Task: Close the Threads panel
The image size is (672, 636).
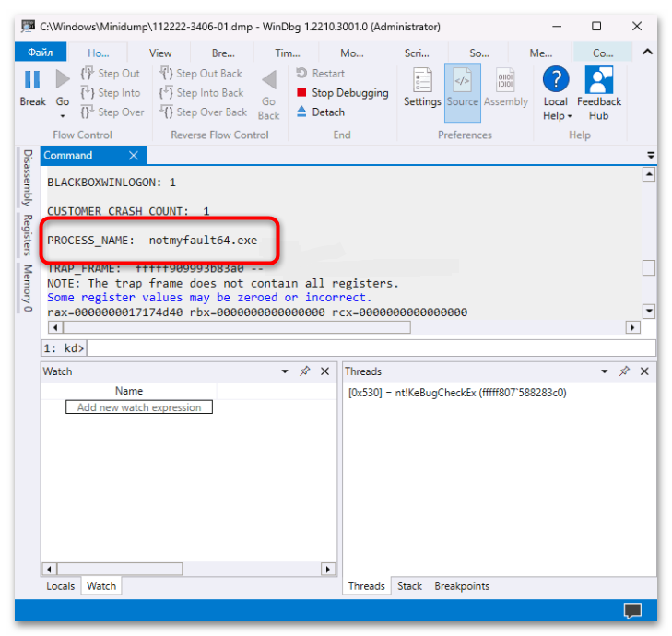Action: 644,371
